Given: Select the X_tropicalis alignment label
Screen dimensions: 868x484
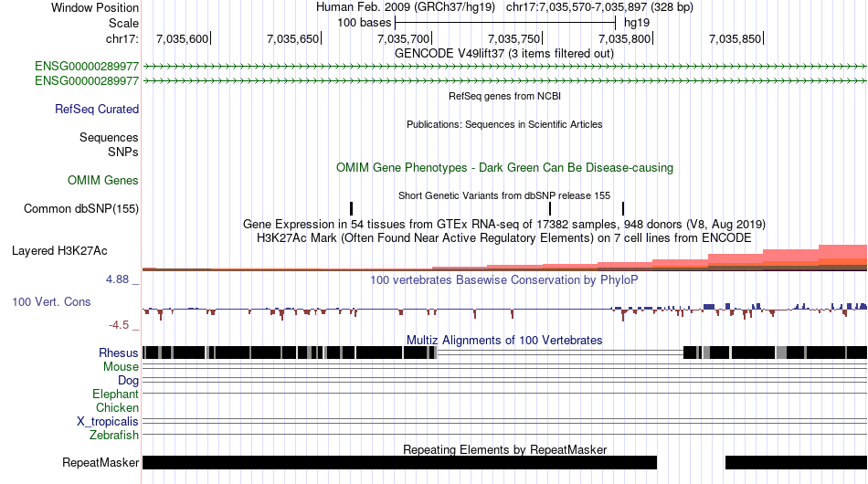Looking at the screenshot, I should point(108,422).
